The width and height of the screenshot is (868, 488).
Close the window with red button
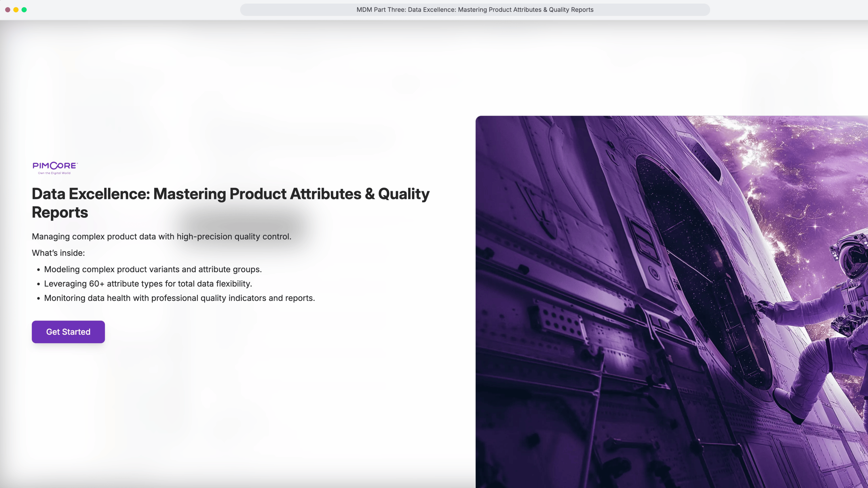(8, 10)
